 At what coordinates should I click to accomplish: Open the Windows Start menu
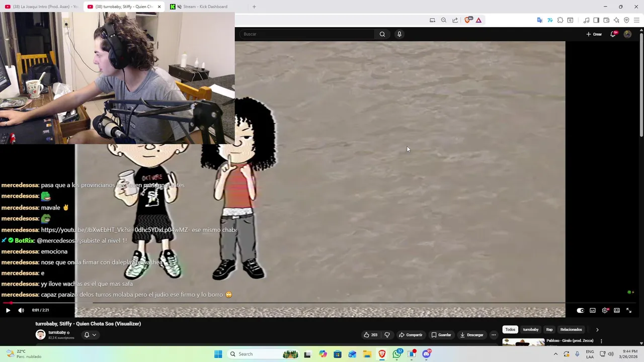click(218, 354)
